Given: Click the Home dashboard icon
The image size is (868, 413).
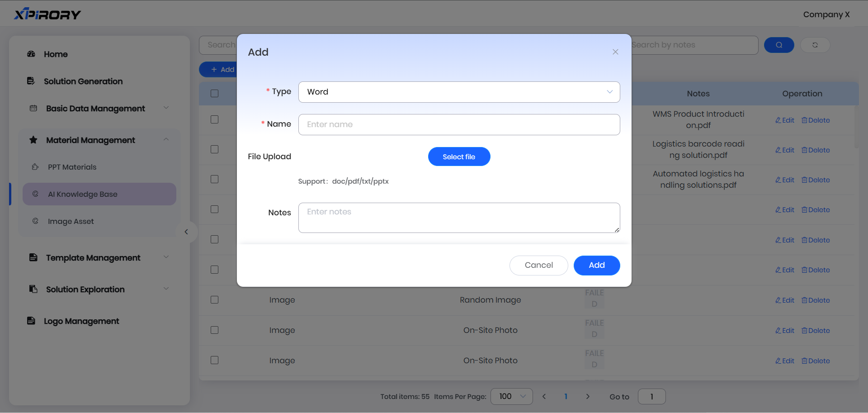Looking at the screenshot, I should point(31,54).
